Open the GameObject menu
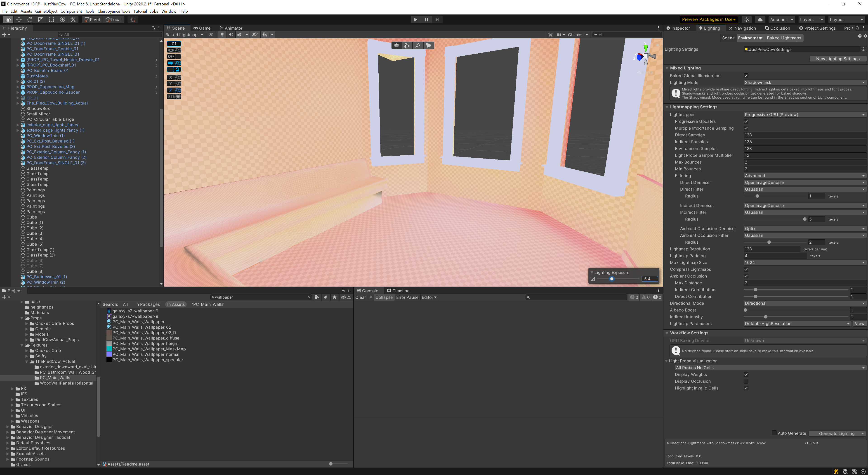 [46, 11]
